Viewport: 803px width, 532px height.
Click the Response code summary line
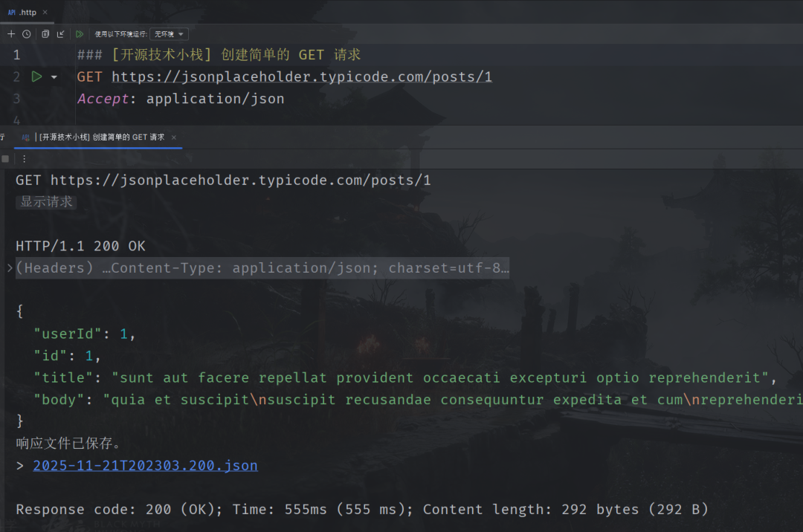click(362, 510)
